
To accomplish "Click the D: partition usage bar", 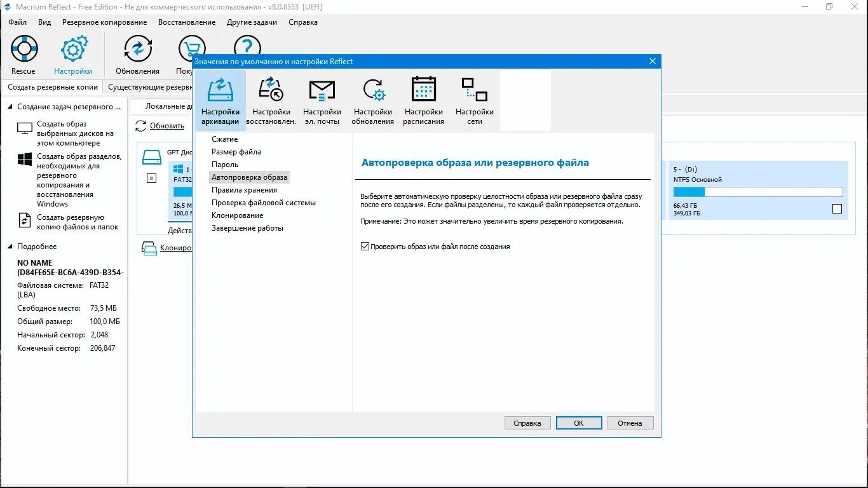I will coord(758,192).
